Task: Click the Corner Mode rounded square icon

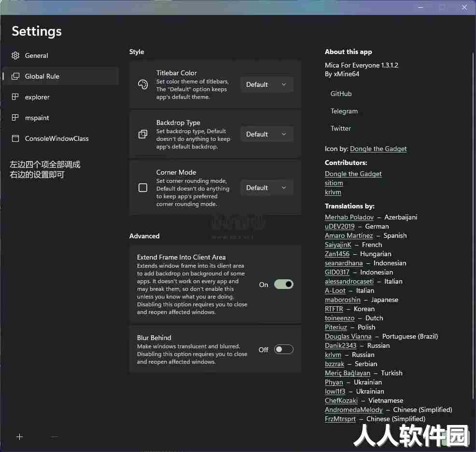Action: click(x=143, y=188)
